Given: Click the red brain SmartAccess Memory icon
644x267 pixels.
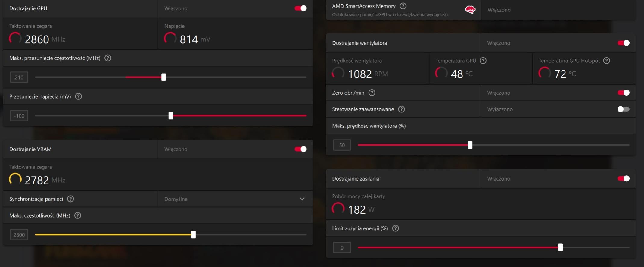Looking at the screenshot, I should click(470, 10).
